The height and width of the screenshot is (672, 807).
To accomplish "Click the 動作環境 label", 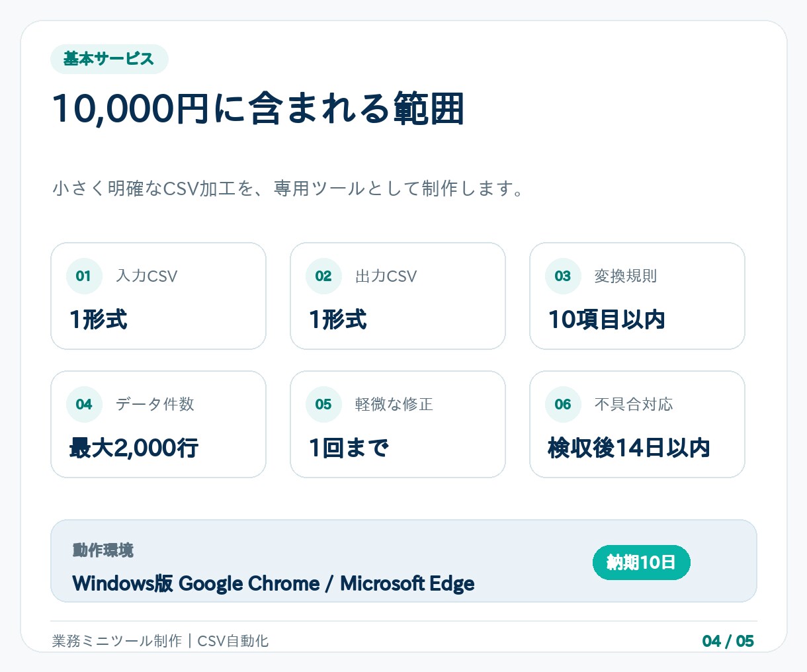I will pyautogui.click(x=103, y=550).
